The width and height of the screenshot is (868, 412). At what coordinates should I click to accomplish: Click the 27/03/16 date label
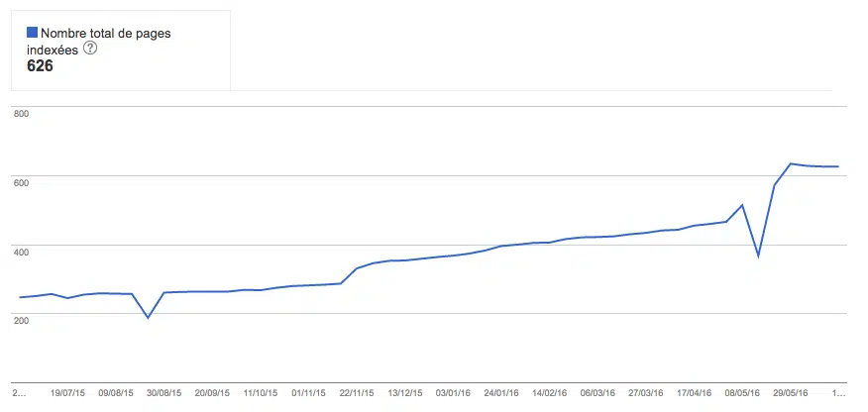click(645, 393)
